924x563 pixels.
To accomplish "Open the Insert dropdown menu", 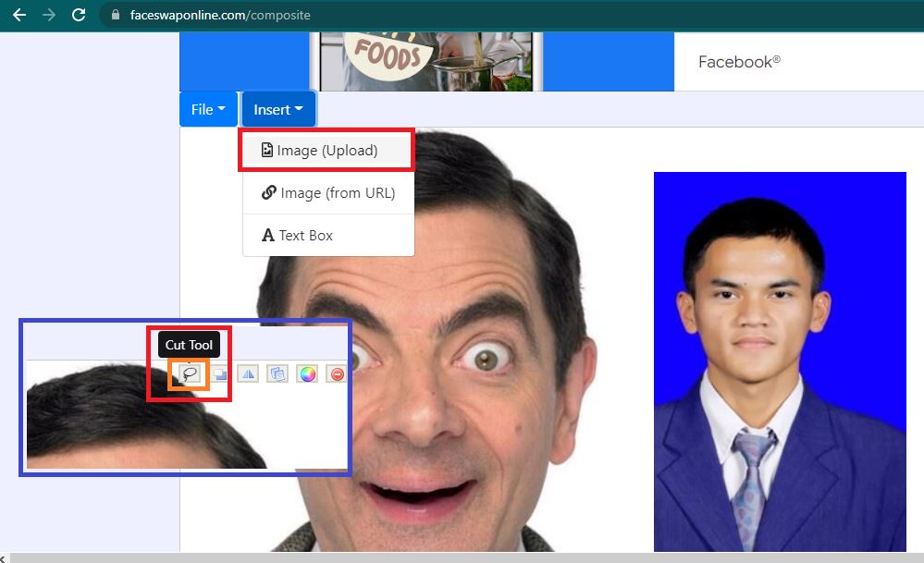I will tap(278, 109).
